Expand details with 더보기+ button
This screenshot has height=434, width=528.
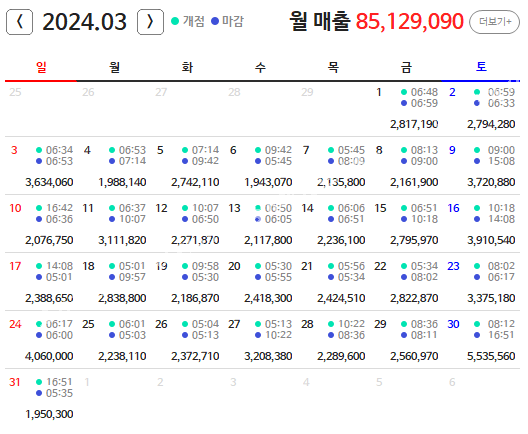(495, 22)
